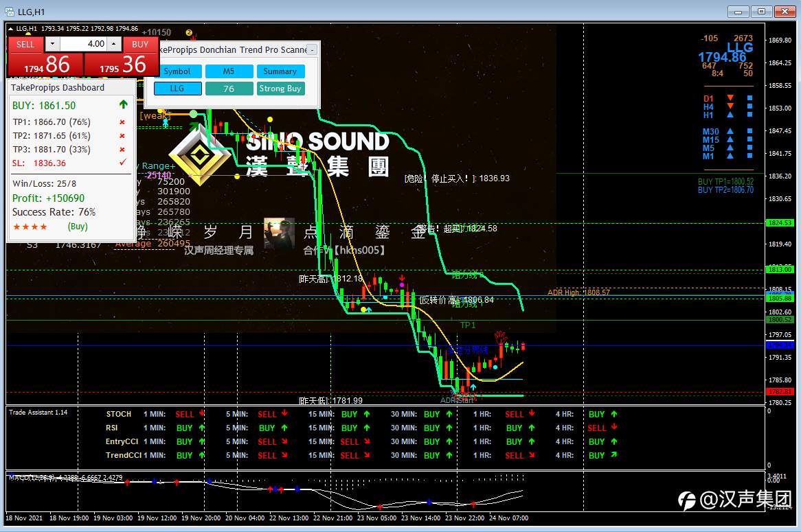Click the STOCH 1 MIN sell arrow

click(202, 413)
